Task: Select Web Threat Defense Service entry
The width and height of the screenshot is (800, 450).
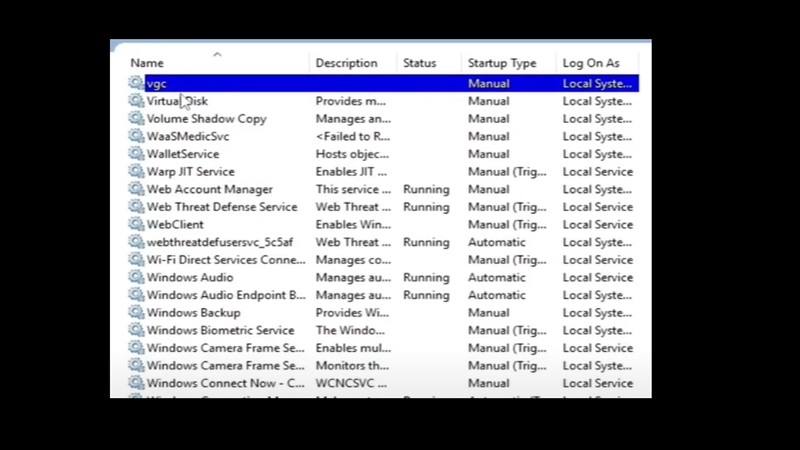Action: [x=221, y=207]
